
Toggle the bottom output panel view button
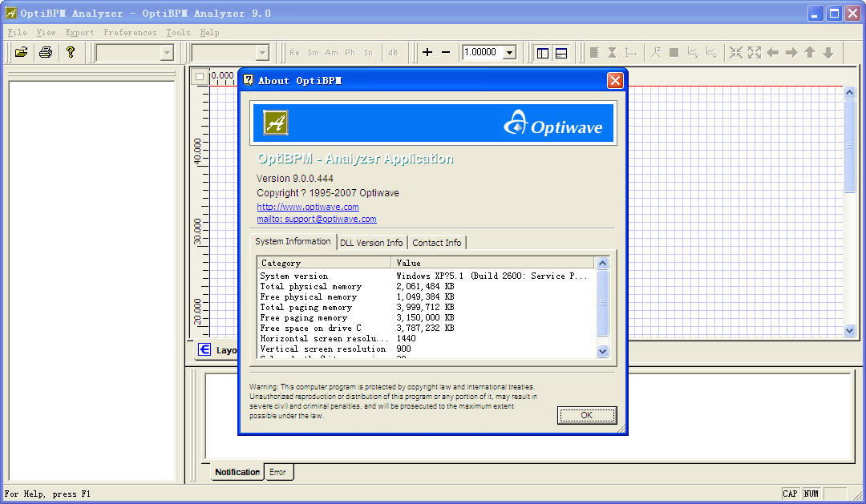(561, 52)
